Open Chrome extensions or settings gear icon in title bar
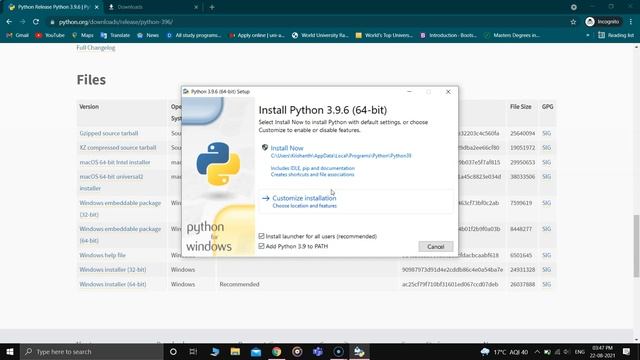This screenshot has width=640, height=360. point(573,7)
